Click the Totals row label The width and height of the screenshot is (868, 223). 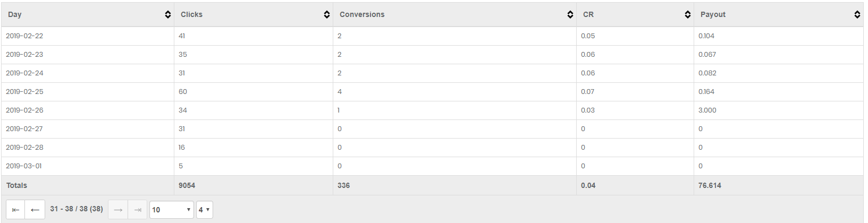pos(16,185)
